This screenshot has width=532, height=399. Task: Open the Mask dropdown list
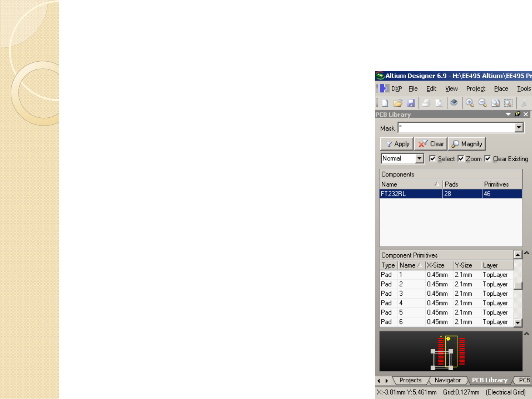click(519, 128)
